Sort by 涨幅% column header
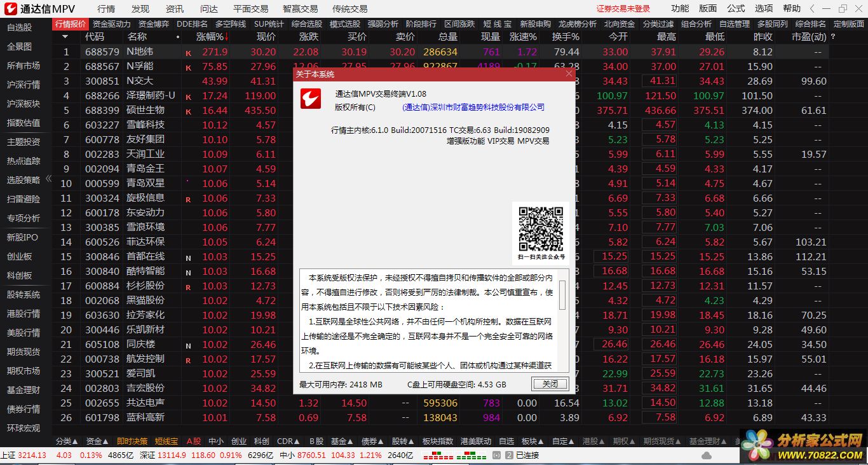Screen dimensions: 868x465 pos(212,37)
